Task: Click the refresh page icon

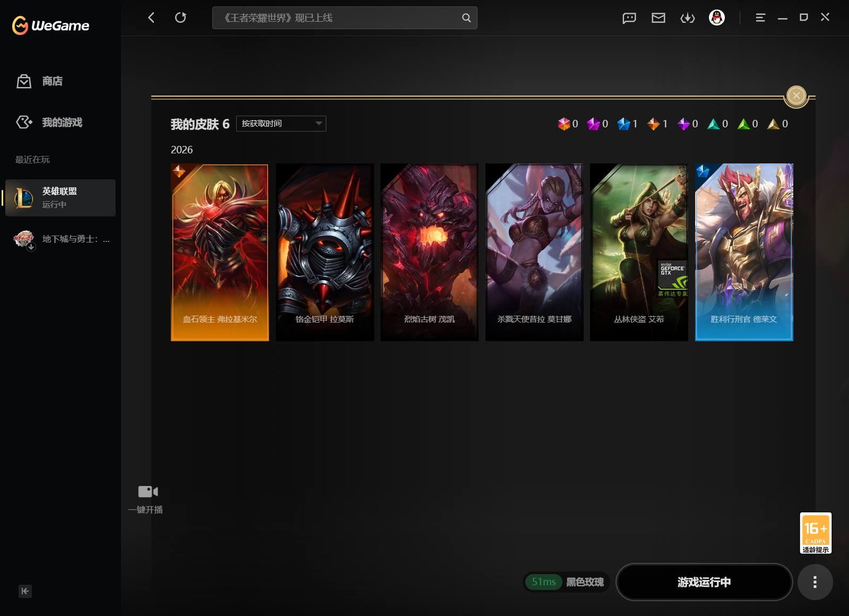Action: click(x=180, y=18)
